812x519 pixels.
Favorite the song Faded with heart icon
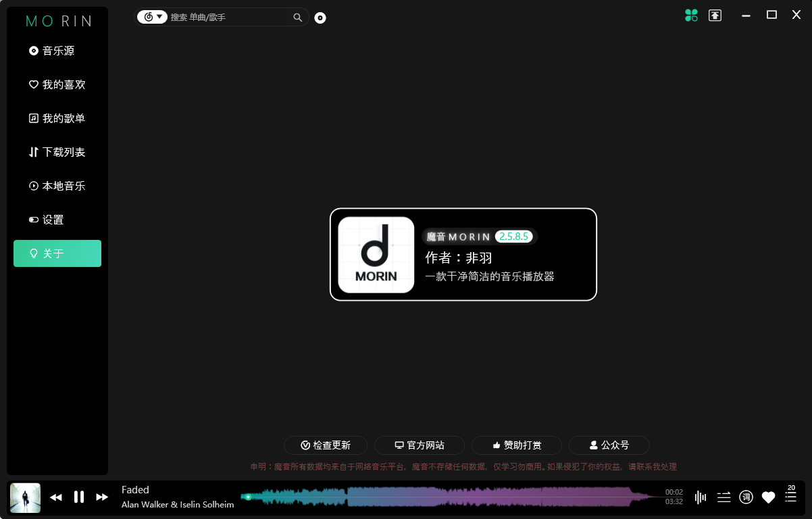[768, 497]
